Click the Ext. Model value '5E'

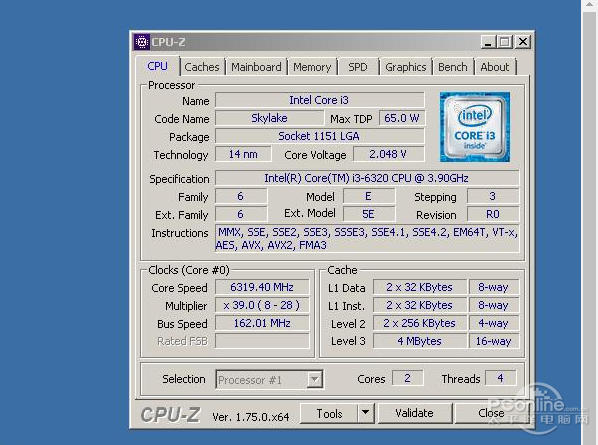368,214
